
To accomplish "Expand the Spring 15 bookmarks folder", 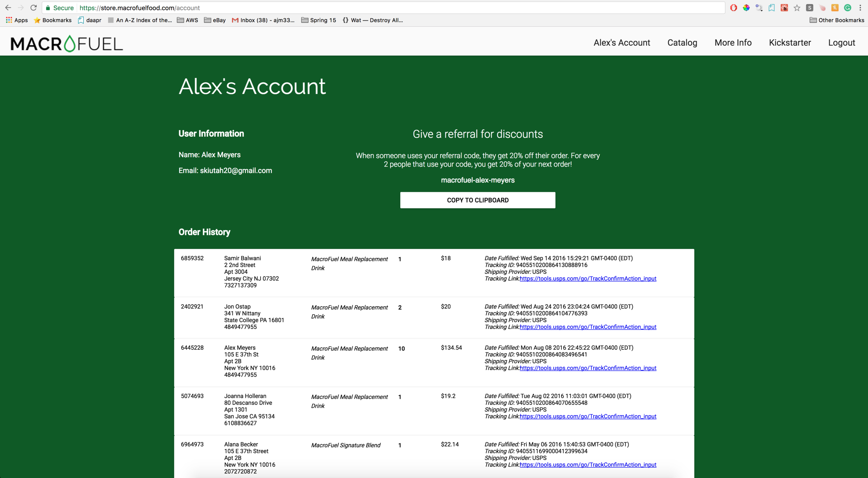I will (319, 20).
